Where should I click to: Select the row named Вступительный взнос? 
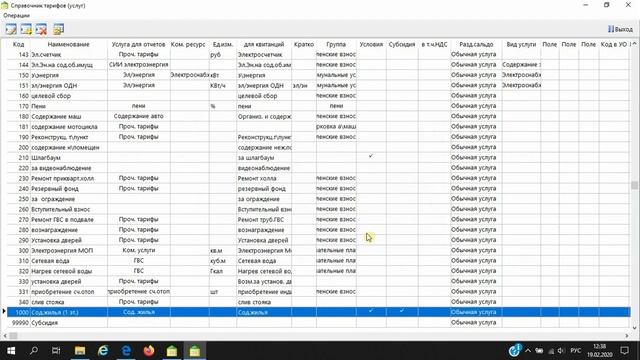click(318, 209)
